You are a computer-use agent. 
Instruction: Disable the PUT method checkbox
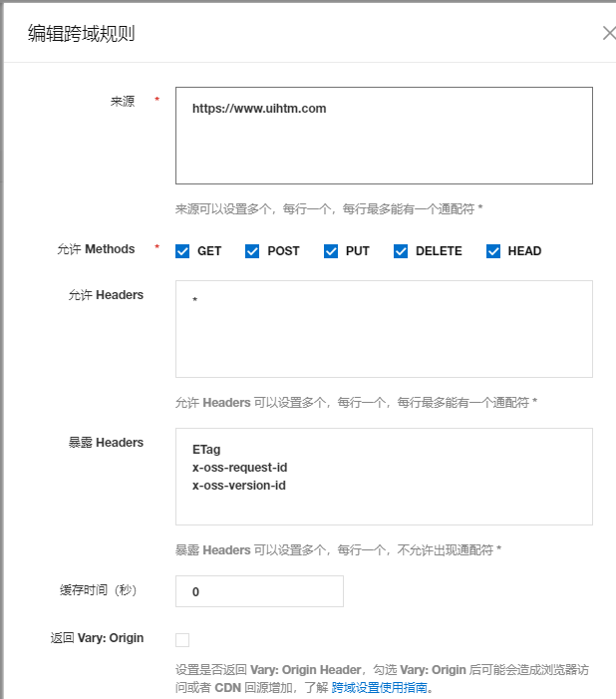pyautogui.click(x=331, y=251)
